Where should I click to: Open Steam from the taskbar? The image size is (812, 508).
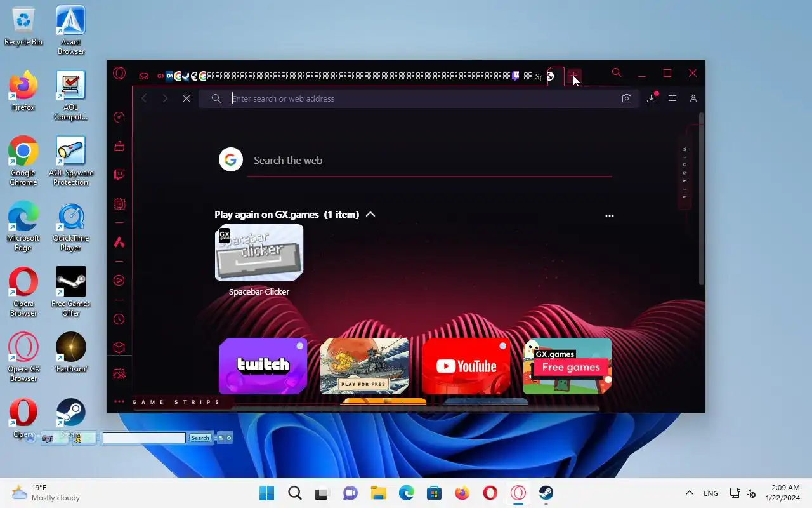coord(546,493)
